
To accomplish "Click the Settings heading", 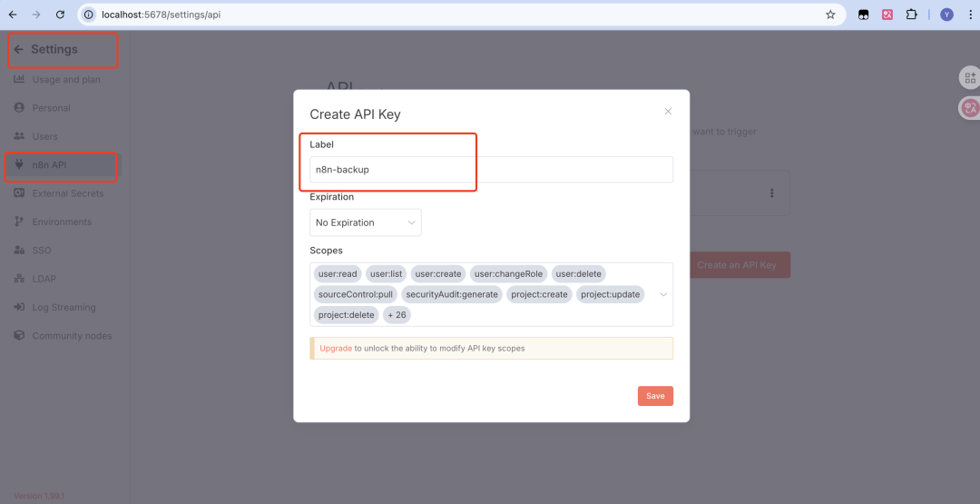I will click(x=54, y=49).
